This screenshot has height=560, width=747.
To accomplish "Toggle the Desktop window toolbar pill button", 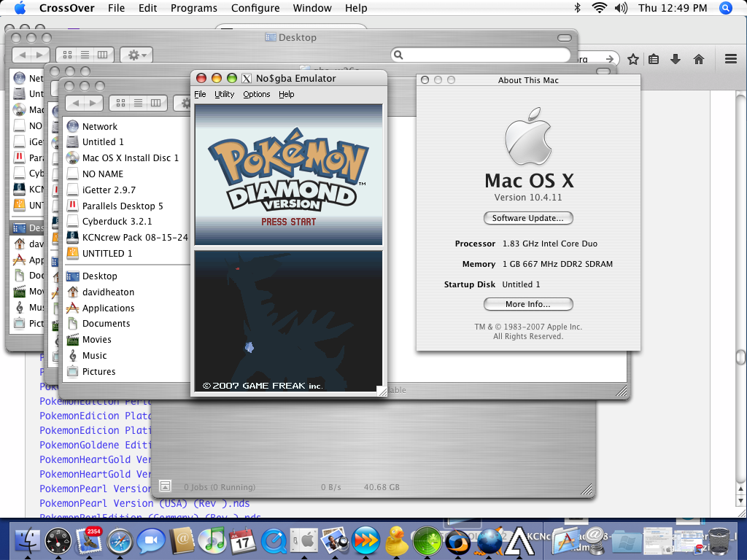I will tap(564, 38).
